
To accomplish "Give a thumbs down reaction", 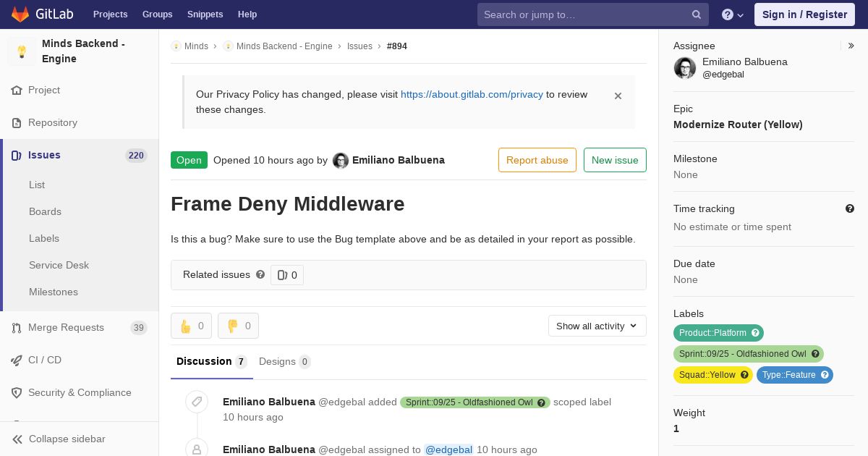I will tap(238, 326).
